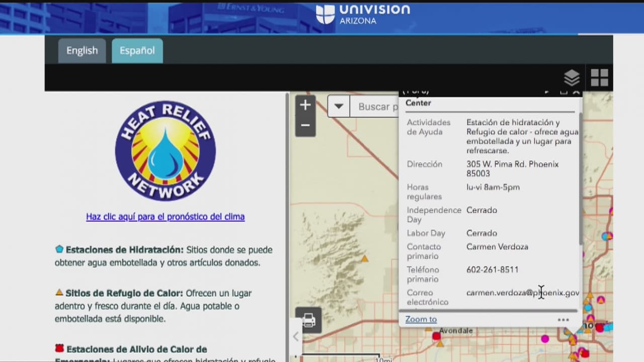Image resolution: width=644 pixels, height=362 pixels.
Task: Open the popup more options ellipsis
Action: (563, 320)
